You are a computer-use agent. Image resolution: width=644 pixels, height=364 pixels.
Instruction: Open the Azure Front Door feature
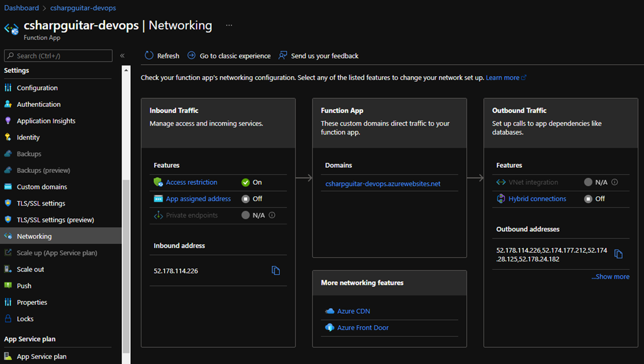363,328
